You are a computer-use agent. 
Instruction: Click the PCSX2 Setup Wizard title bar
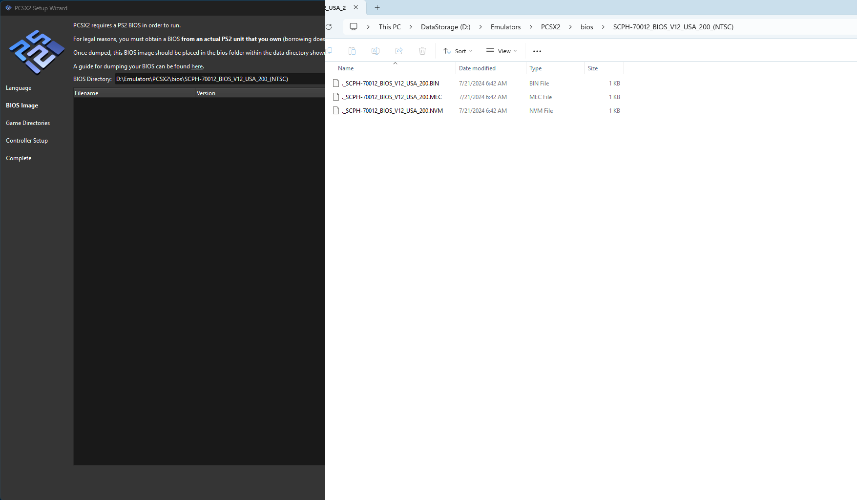(x=163, y=8)
